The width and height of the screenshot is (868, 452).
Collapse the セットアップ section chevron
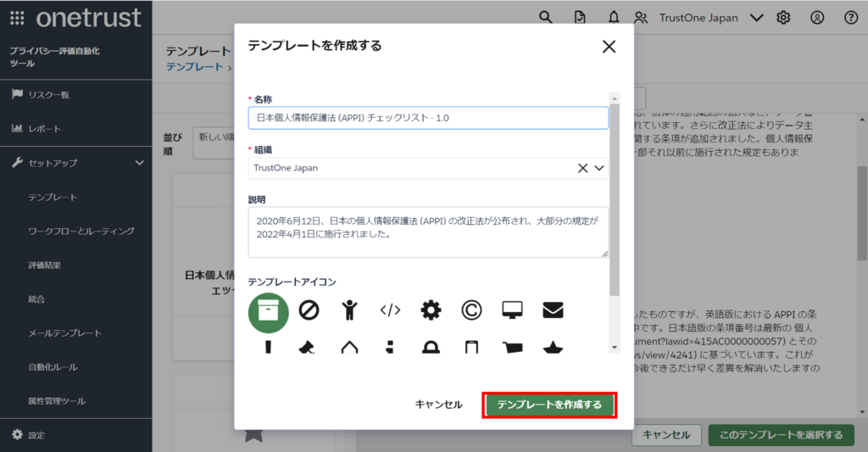[x=140, y=163]
